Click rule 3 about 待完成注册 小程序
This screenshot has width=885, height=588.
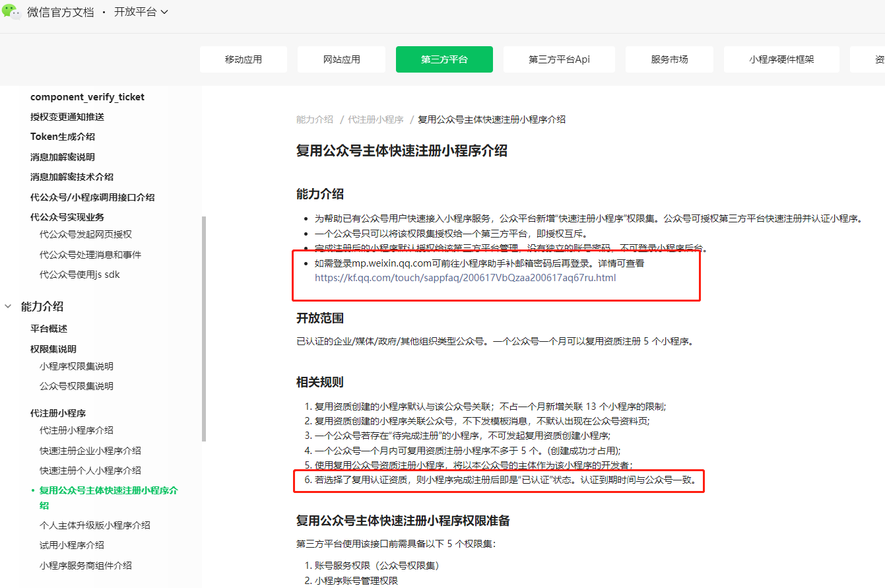[463, 436]
